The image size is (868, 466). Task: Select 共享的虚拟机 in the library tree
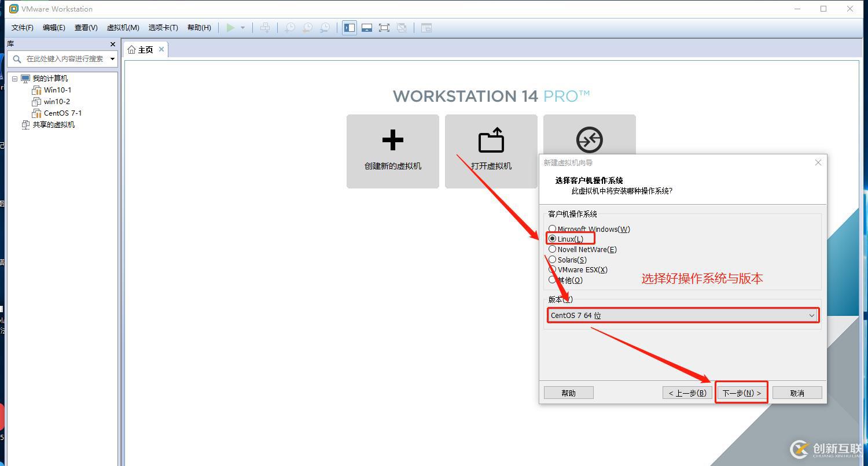[53, 125]
